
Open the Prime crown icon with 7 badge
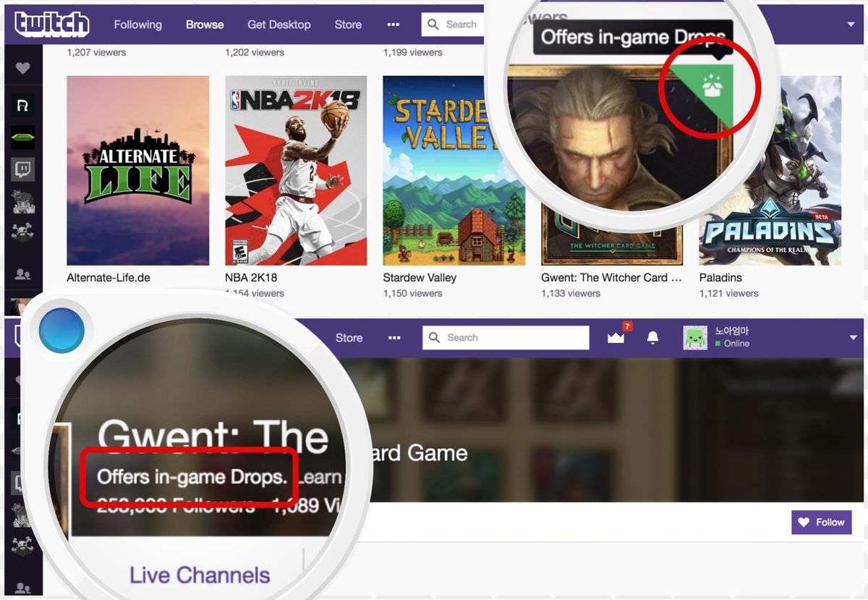tap(617, 337)
